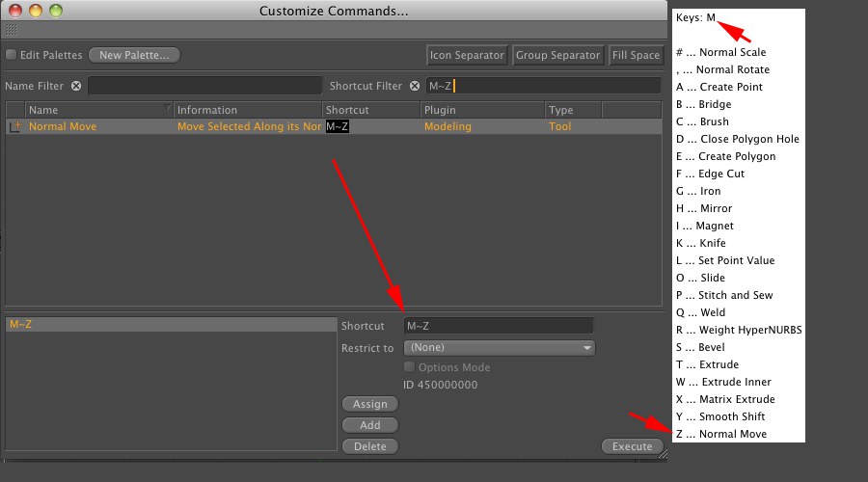Choose K ... Knife in the keys popup
Viewport: 868px width, 482px height.
[701, 243]
